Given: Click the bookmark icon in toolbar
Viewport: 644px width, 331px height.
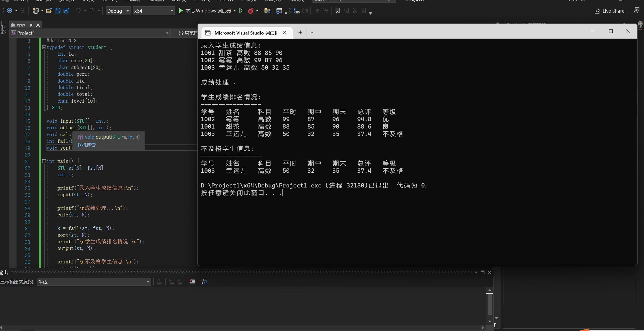Looking at the screenshot, I should coord(337,11).
